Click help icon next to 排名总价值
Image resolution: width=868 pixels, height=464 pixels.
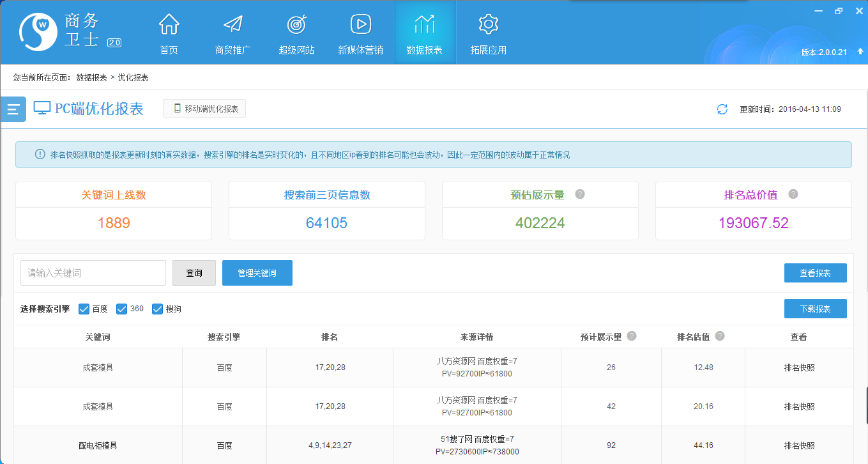[x=793, y=194]
